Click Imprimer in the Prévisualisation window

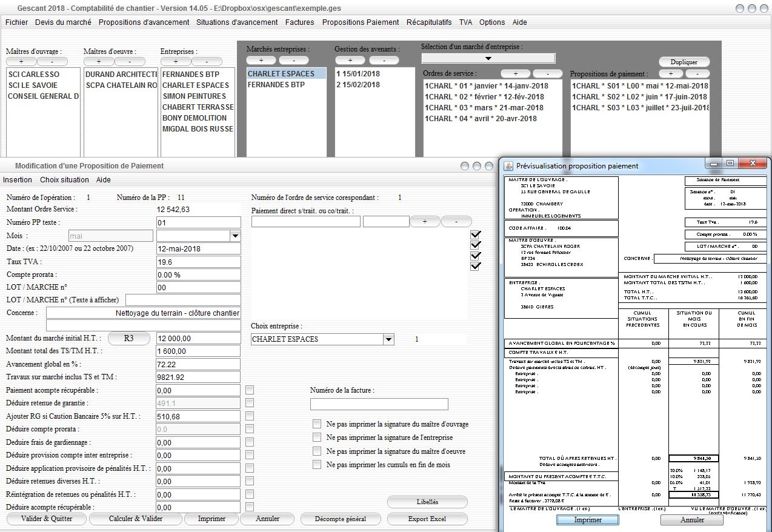pos(588,520)
